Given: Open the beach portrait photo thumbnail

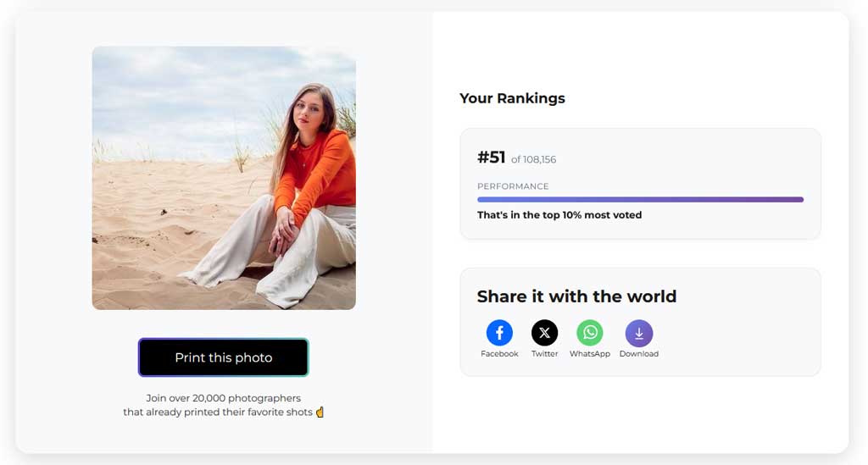Looking at the screenshot, I should point(224,178).
